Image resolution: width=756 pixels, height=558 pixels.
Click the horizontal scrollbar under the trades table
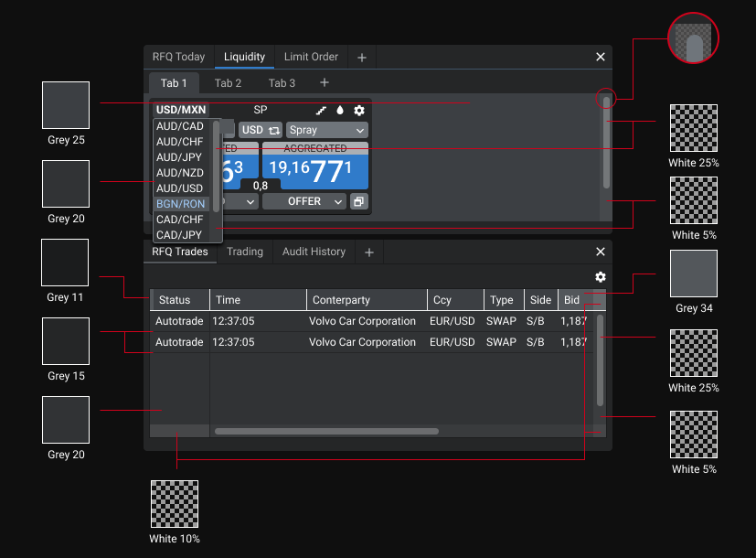(326, 431)
